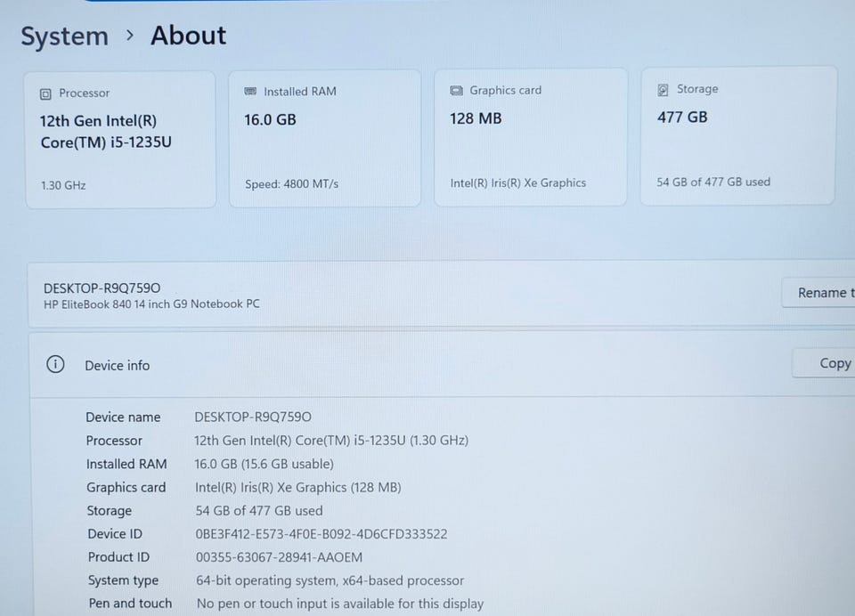This screenshot has height=616, width=855.
Task: Click the "Product ID" label
Action: [x=118, y=557]
